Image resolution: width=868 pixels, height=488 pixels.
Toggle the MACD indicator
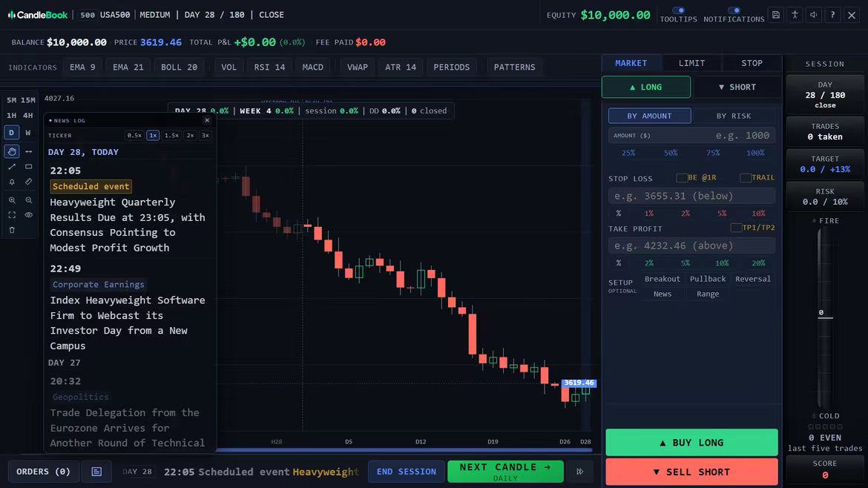pos(313,67)
